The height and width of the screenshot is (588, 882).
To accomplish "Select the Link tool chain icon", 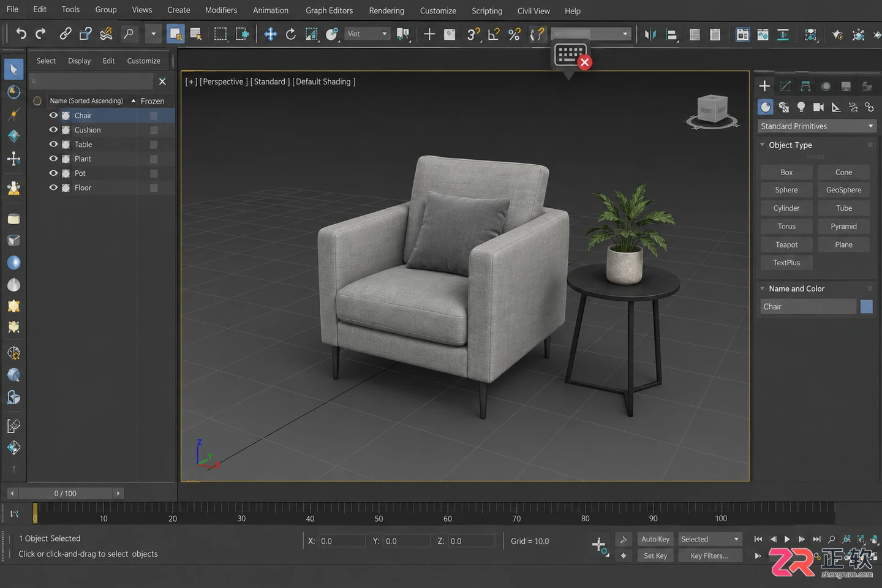I will click(x=65, y=34).
